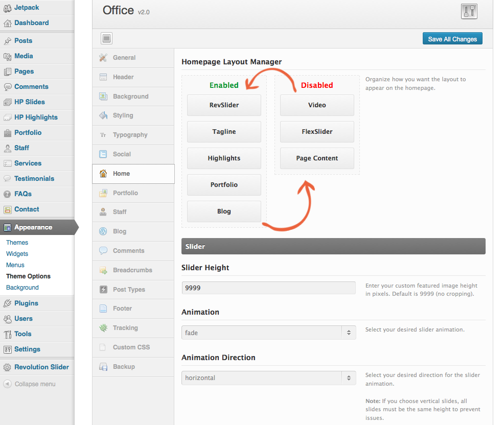Click the Slider Height input field
Screen dimensions: 504x425
pyautogui.click(x=268, y=288)
